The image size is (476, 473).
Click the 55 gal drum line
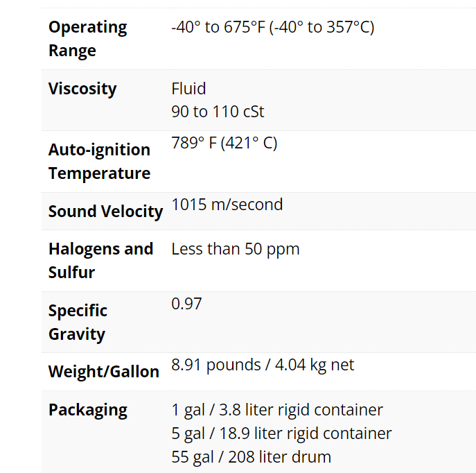[251, 457]
